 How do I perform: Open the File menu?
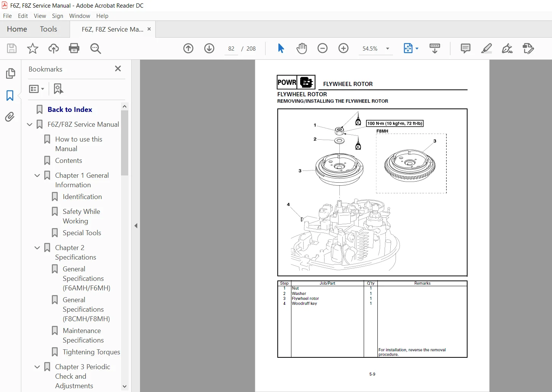(x=7, y=16)
